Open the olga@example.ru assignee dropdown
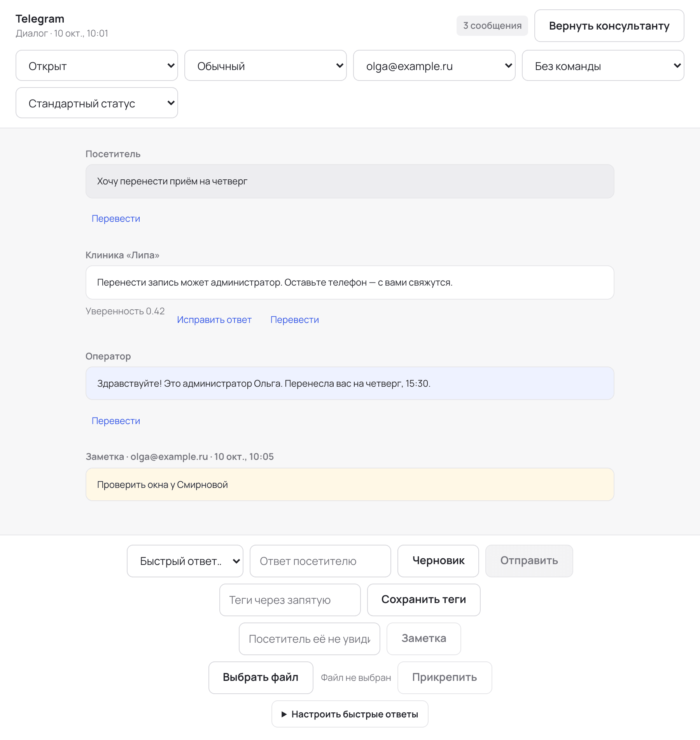 [434, 65]
